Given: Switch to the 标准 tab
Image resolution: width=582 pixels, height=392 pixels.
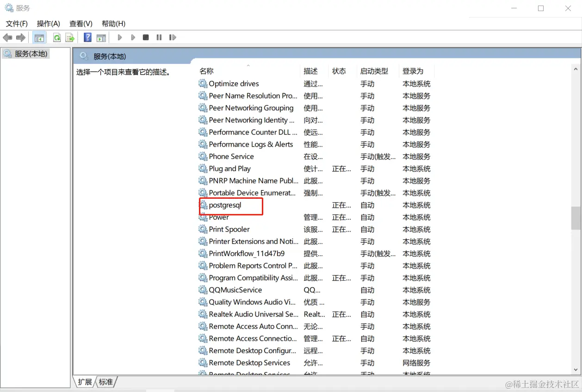Looking at the screenshot, I should click(106, 382).
